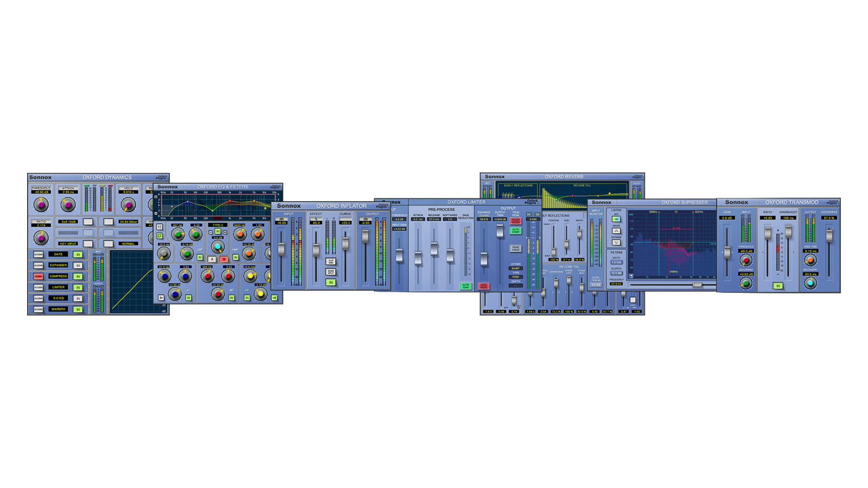Click the RECON METER button in Limiter
The height and width of the screenshot is (488, 868).
515,221
